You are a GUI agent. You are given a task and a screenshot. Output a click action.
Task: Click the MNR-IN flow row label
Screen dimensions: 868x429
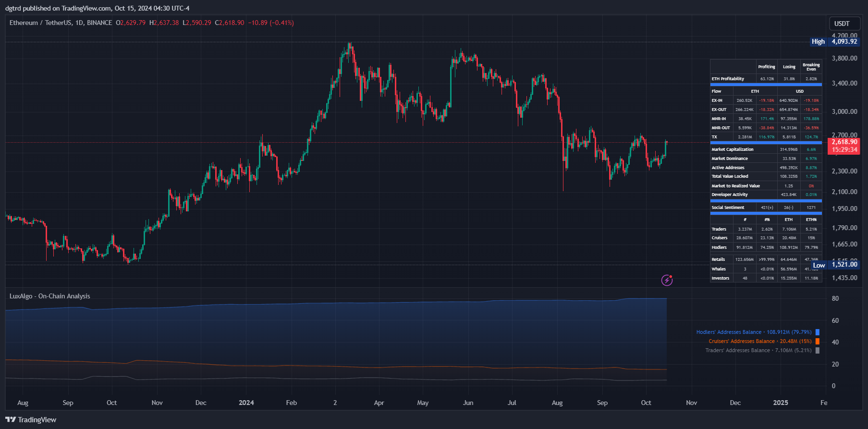point(719,119)
